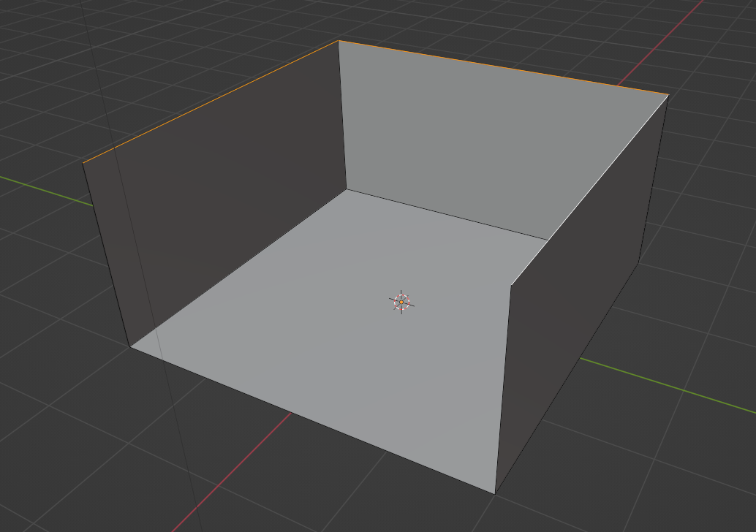The image size is (756, 532).
Task: Click the white highlighted top edge of right wall
Action: 589,190
